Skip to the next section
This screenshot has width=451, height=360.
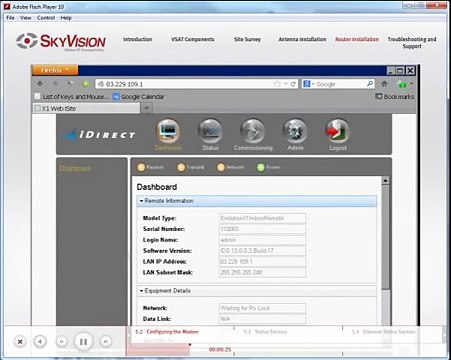coord(106,341)
